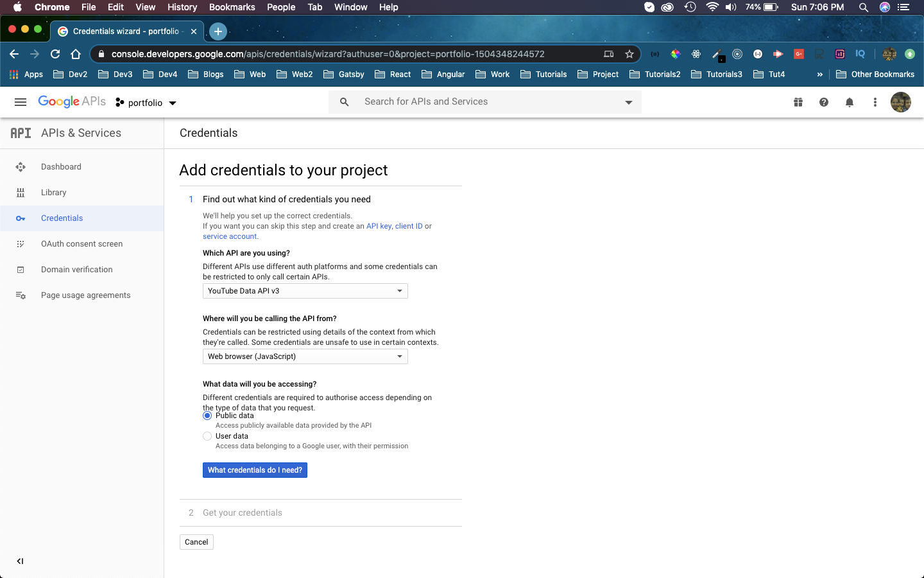
Task: Select the Public data radio button
Action: point(207,416)
